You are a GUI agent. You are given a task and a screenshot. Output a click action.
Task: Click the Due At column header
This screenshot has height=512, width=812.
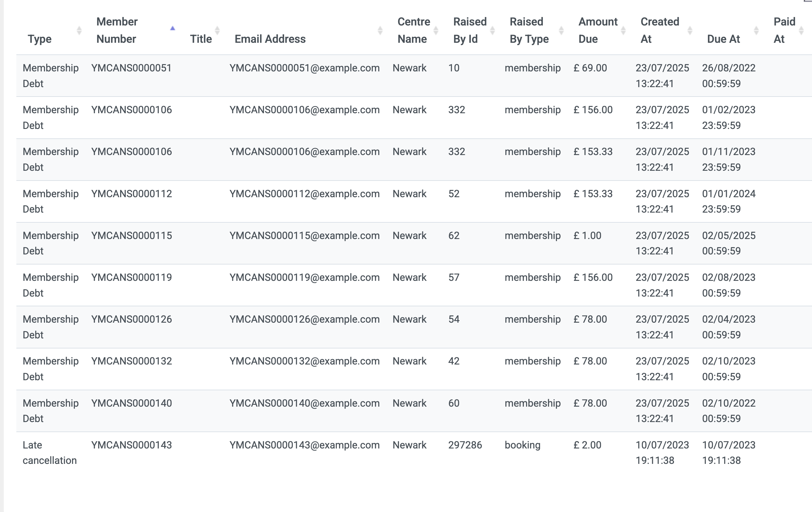pyautogui.click(x=723, y=39)
